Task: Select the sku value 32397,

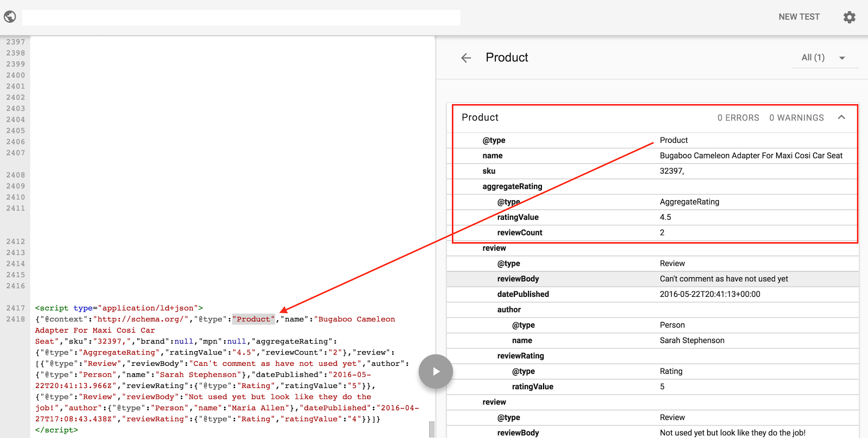Action: pyautogui.click(x=672, y=171)
